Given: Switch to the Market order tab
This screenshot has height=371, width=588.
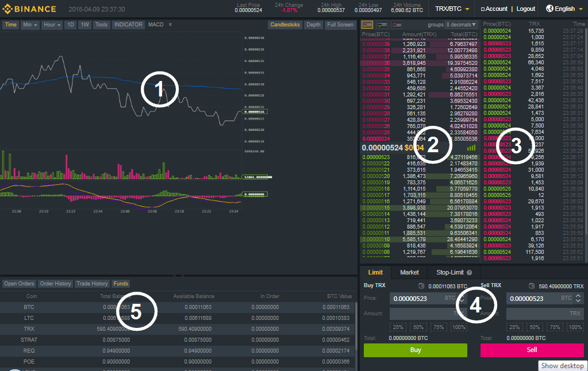Looking at the screenshot, I should point(409,272).
